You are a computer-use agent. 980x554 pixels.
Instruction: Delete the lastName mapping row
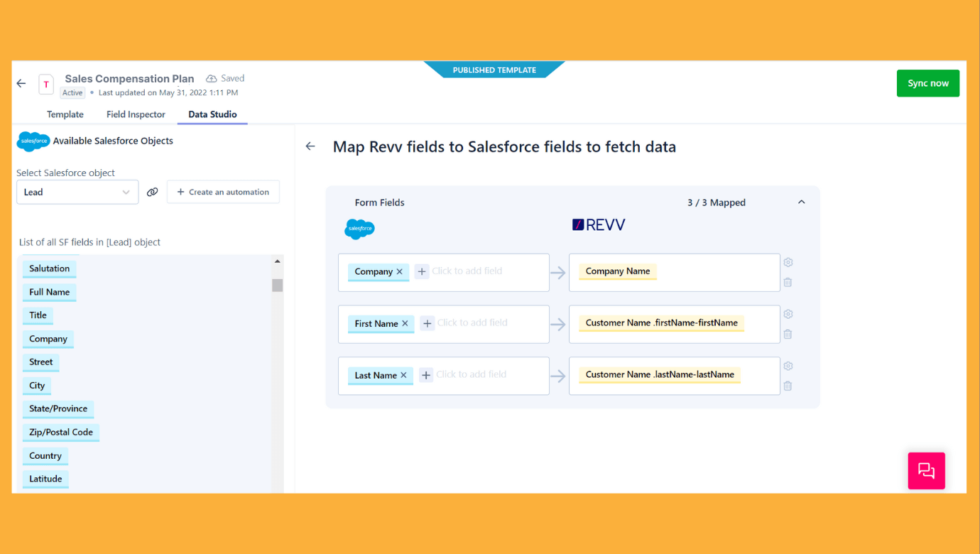(788, 386)
